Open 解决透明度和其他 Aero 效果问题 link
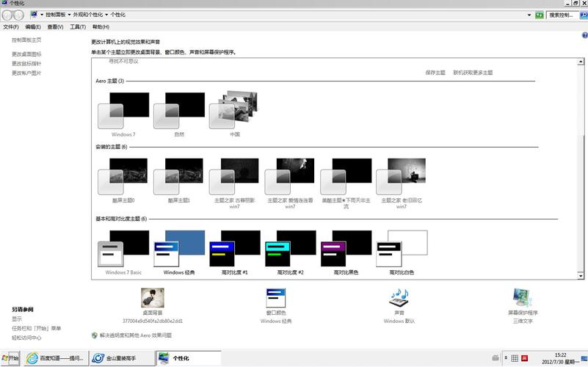This screenshot has height=367, width=588. (x=135, y=335)
